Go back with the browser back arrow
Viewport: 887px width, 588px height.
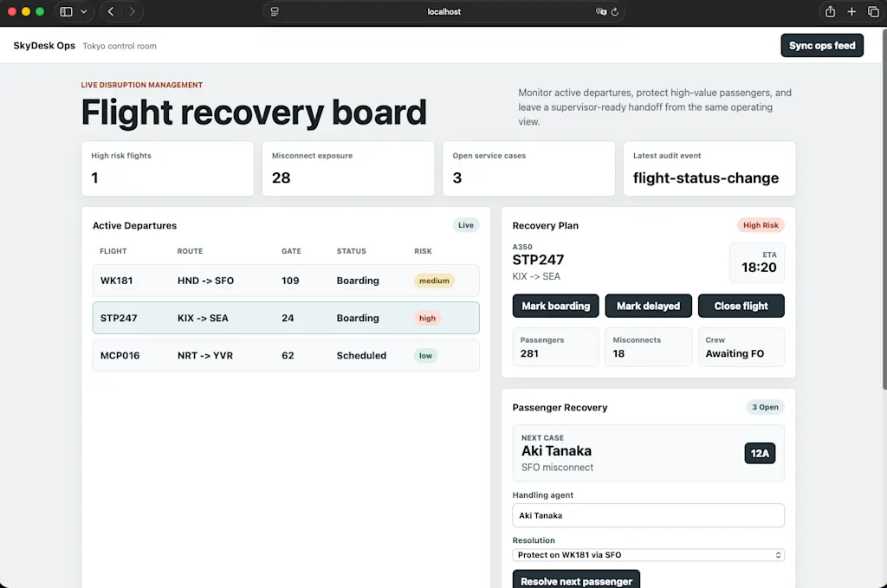111,11
